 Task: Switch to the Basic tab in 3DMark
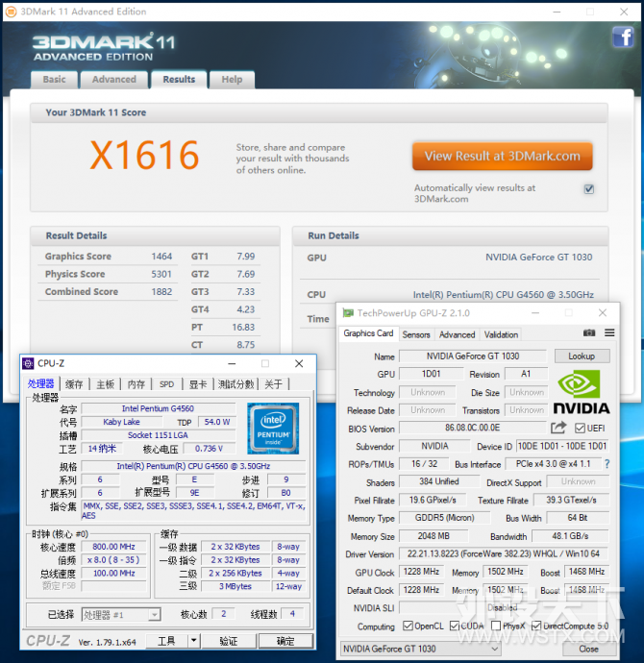pyautogui.click(x=54, y=80)
